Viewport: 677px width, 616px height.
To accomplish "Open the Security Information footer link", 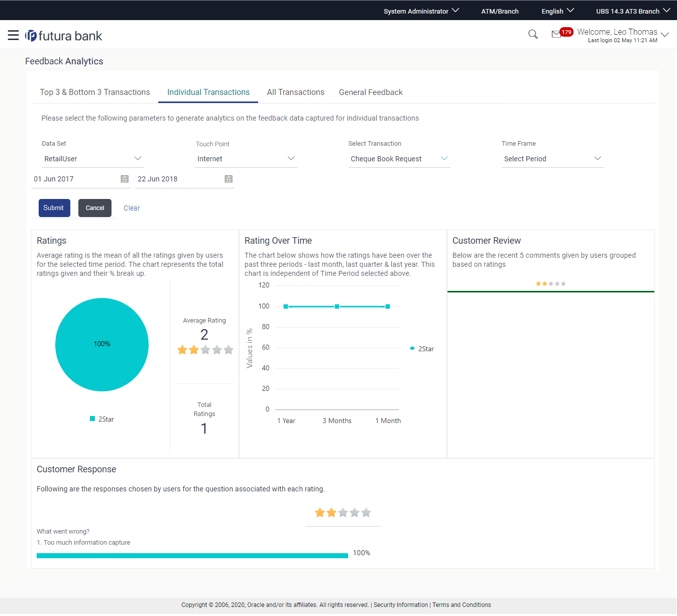I will click(x=401, y=605).
